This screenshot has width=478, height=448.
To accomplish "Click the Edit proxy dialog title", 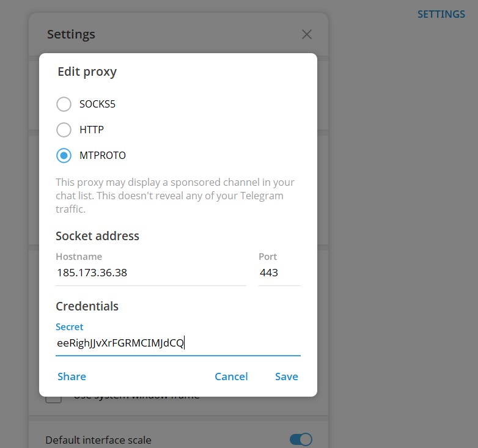I will tap(87, 72).
